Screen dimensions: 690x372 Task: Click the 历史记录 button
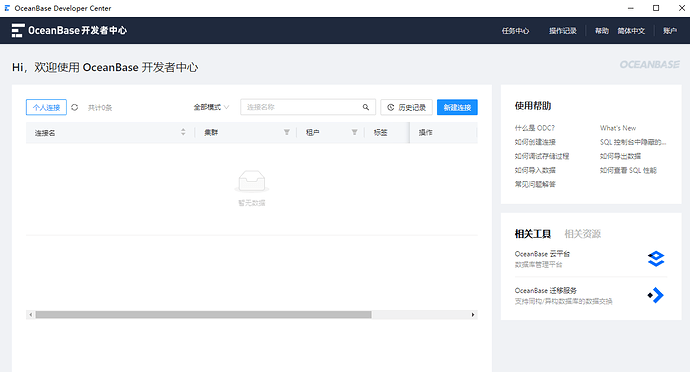[406, 107]
